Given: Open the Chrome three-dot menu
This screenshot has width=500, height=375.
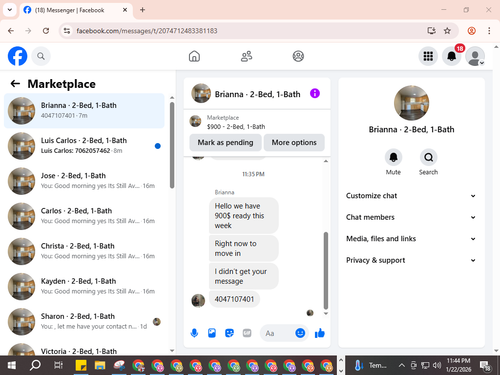Looking at the screenshot, I should (x=489, y=31).
